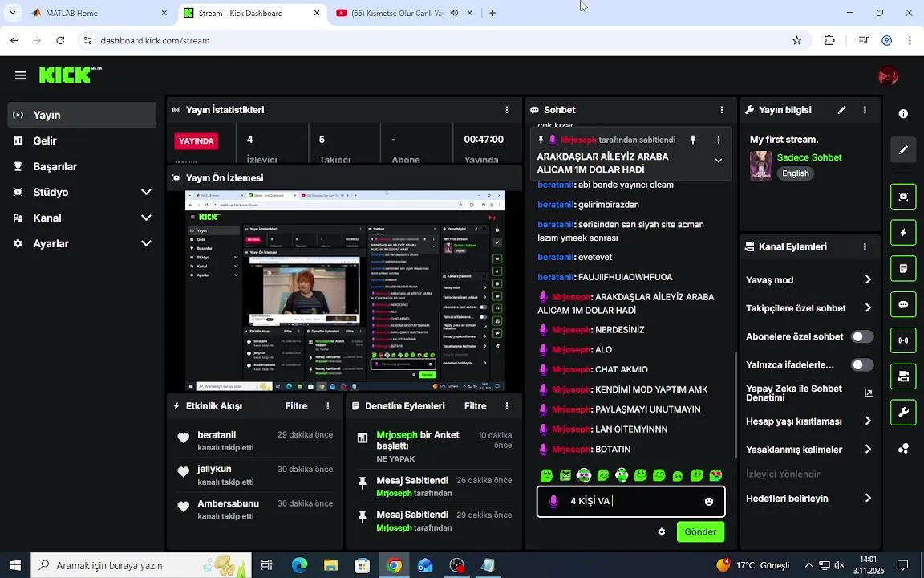Open Yavaş mod settings arrow

click(868, 279)
